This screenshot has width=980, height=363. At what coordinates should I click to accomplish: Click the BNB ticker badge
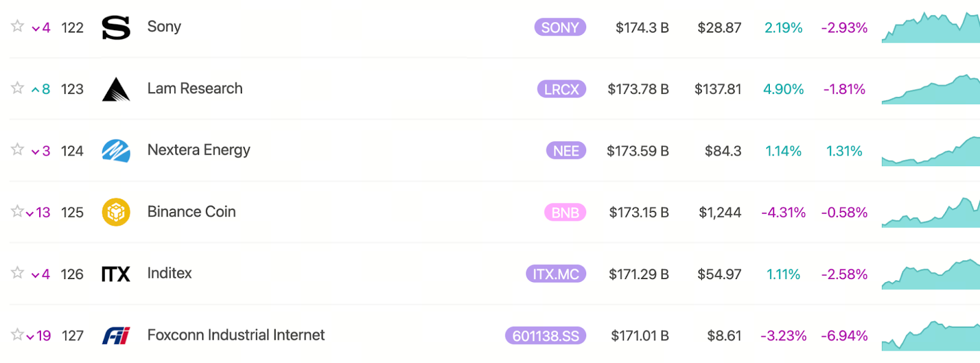[x=565, y=213]
